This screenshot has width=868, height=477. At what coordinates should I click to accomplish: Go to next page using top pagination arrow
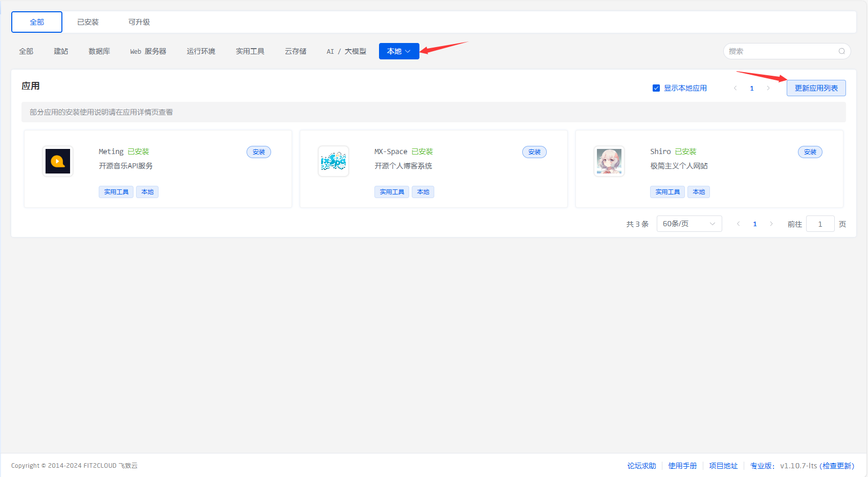[769, 88]
